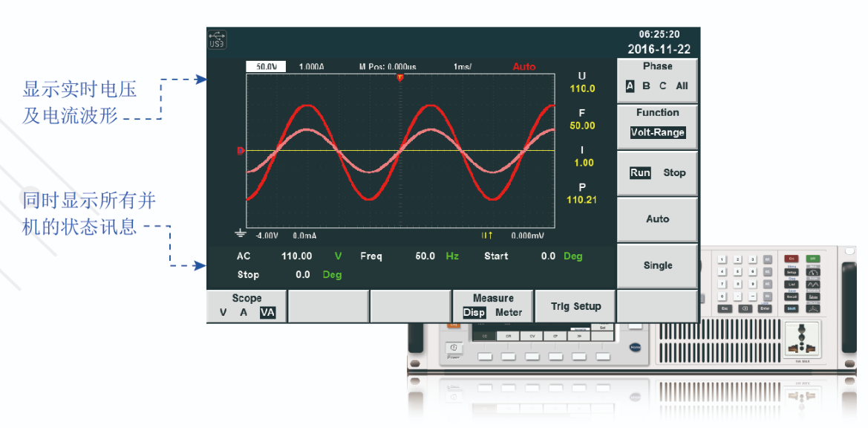Open the Function Volt-Range selector

[x=657, y=132]
